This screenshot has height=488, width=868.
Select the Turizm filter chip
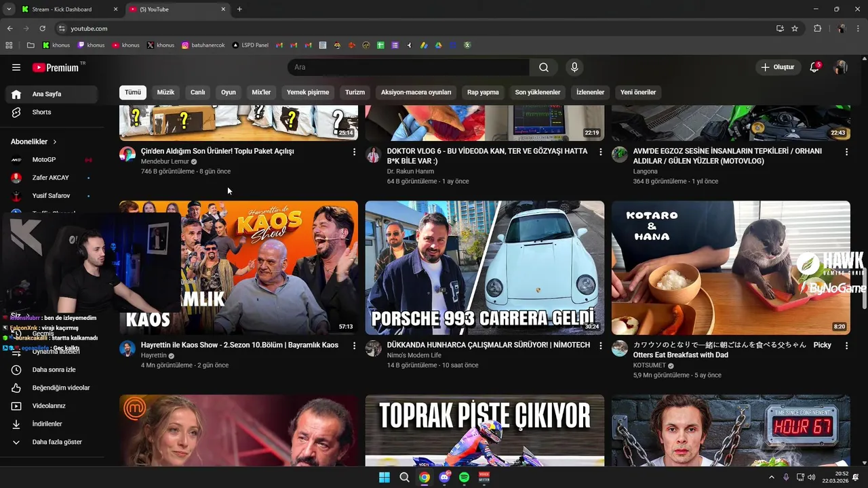[355, 92]
